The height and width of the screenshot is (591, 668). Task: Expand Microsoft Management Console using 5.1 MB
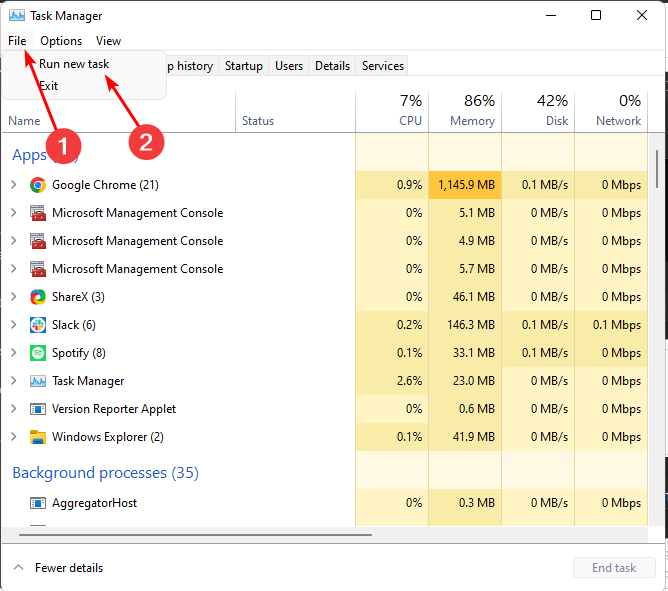[14, 213]
